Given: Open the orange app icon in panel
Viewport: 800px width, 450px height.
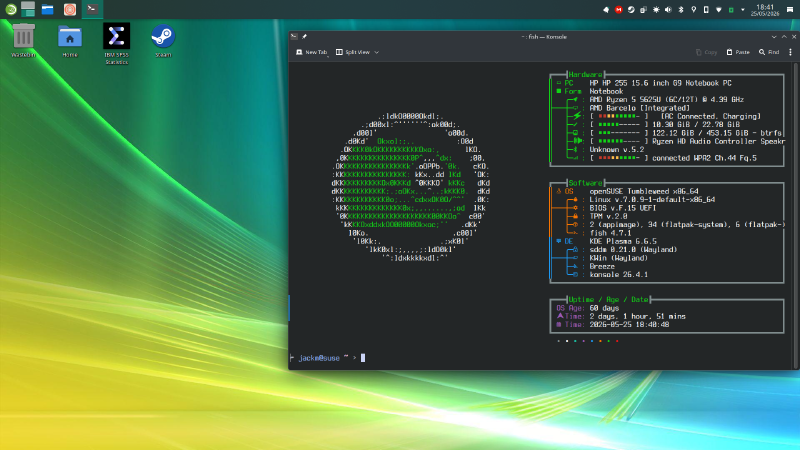Looking at the screenshot, I should (70, 9).
